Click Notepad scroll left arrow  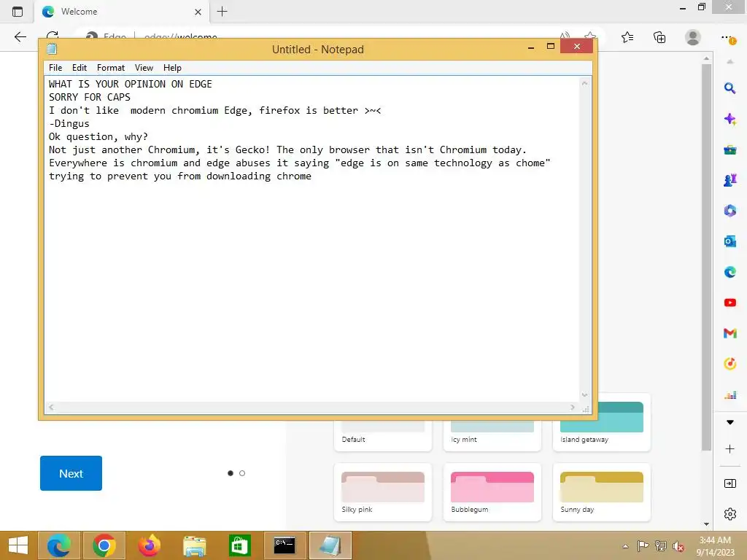pos(51,407)
